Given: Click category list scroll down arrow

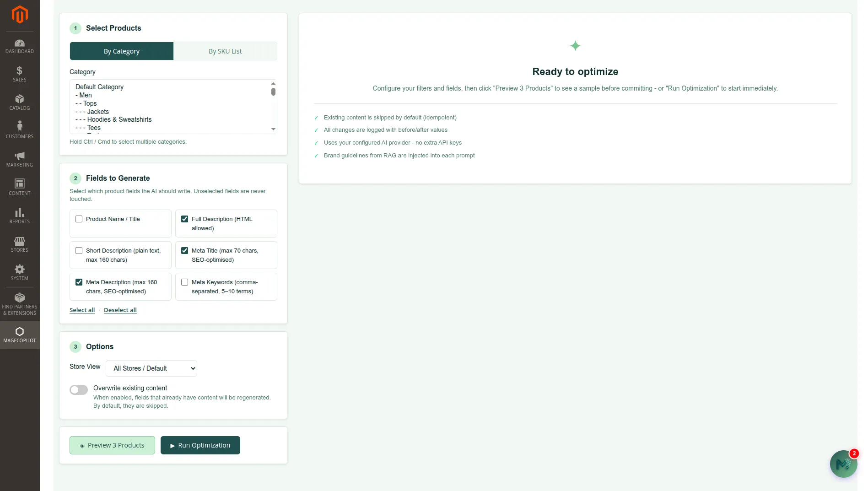Looking at the screenshot, I should pyautogui.click(x=273, y=129).
